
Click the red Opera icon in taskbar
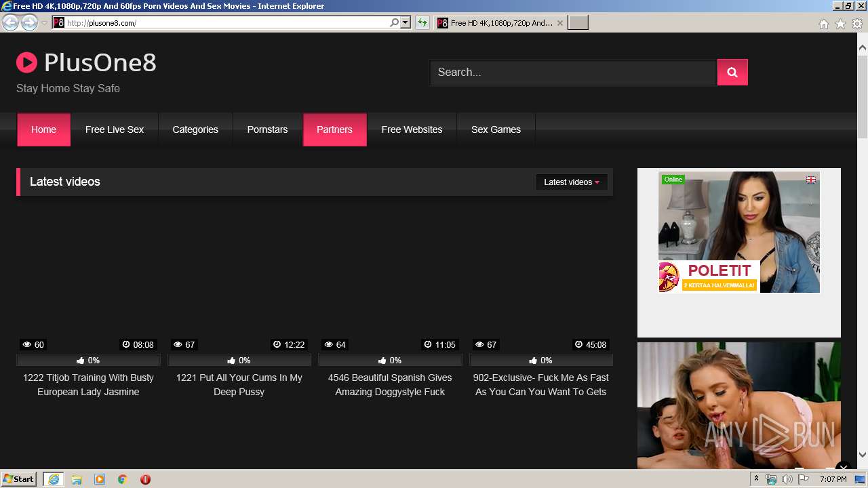tap(145, 479)
